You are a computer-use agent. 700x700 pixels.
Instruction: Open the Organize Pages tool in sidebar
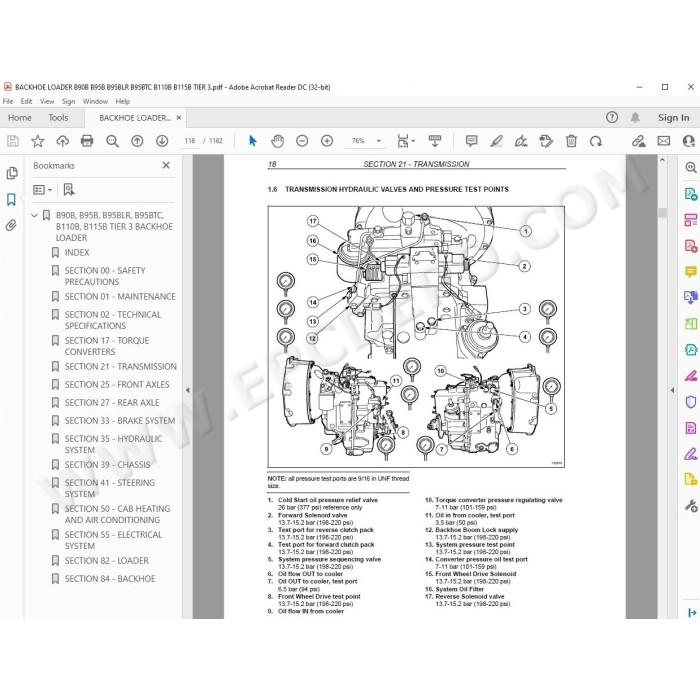point(691,324)
